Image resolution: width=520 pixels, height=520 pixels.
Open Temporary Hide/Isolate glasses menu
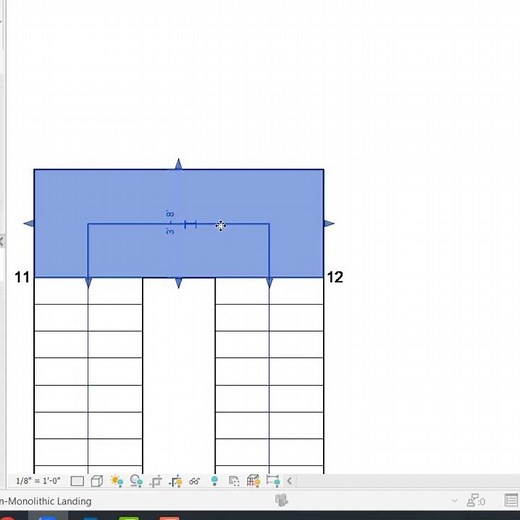(194, 481)
